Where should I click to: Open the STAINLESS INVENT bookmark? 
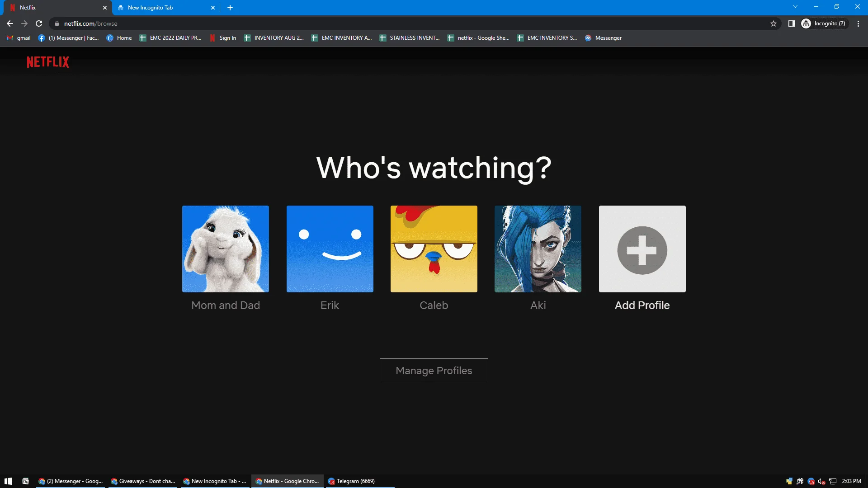410,38
